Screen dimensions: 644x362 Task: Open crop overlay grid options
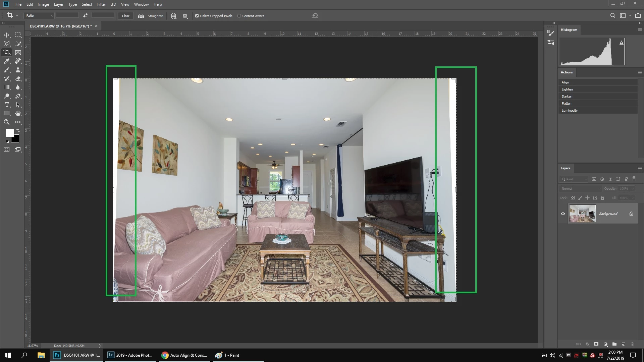tap(173, 16)
